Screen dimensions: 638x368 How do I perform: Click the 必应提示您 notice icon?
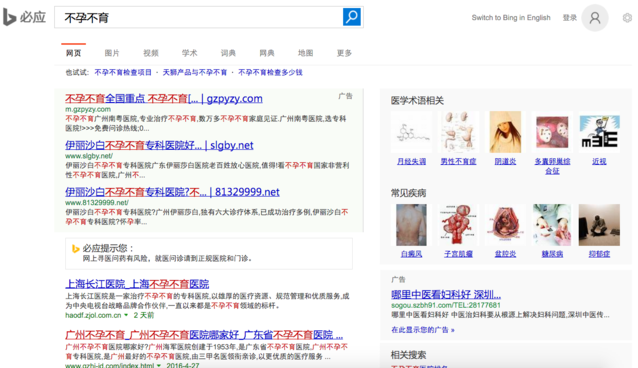(76, 248)
